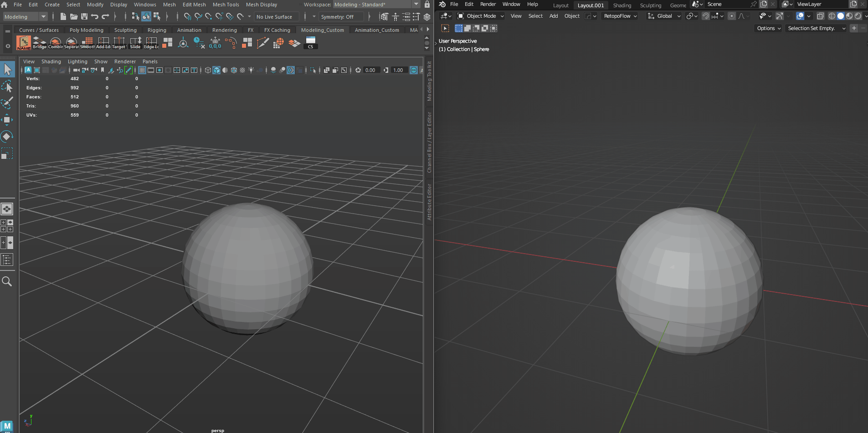
Task: Create a new scene in Maya
Action: [63, 16]
